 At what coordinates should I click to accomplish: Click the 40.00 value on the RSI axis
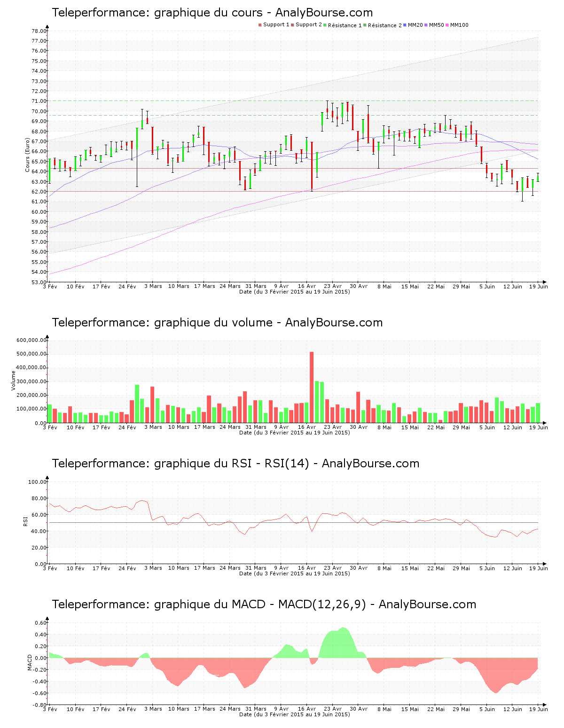tap(39, 532)
